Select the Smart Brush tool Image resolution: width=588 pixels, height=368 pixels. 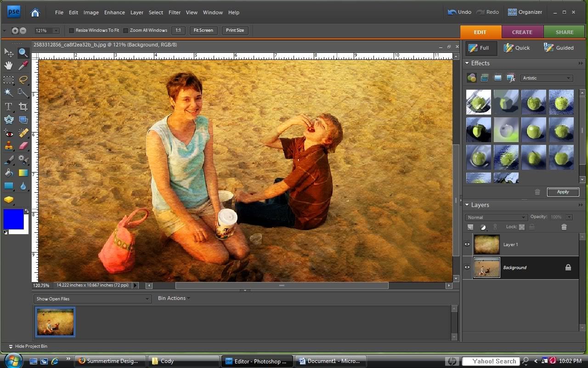click(x=23, y=160)
